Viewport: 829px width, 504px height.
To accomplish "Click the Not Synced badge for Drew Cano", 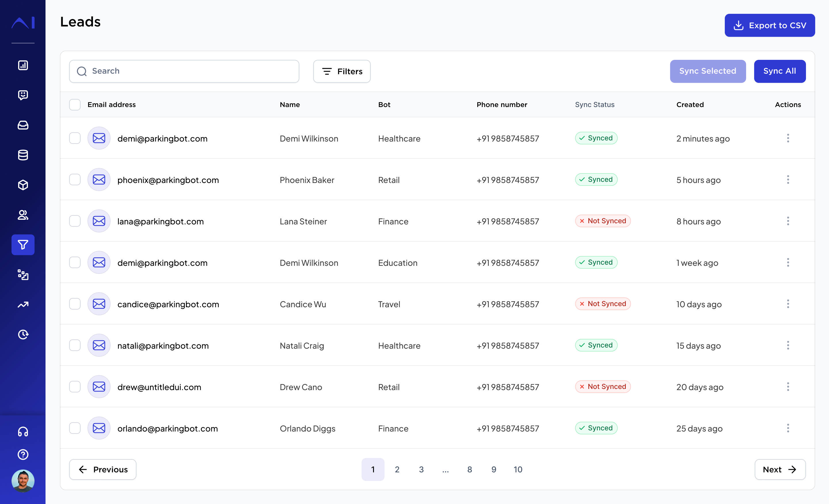I will (x=602, y=387).
